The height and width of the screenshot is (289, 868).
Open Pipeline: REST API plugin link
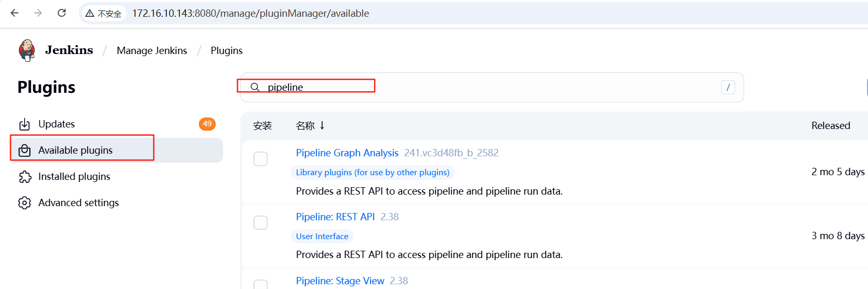coord(335,217)
